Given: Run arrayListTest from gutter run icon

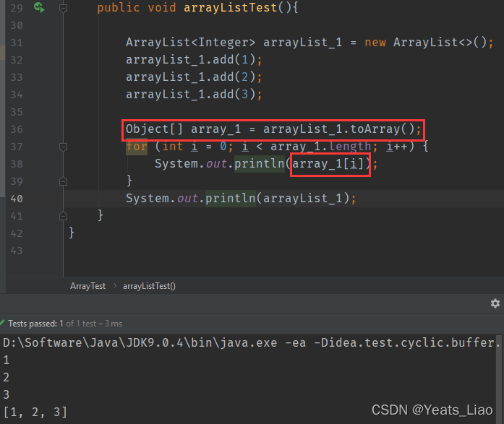Looking at the screenshot, I should 39,7.
